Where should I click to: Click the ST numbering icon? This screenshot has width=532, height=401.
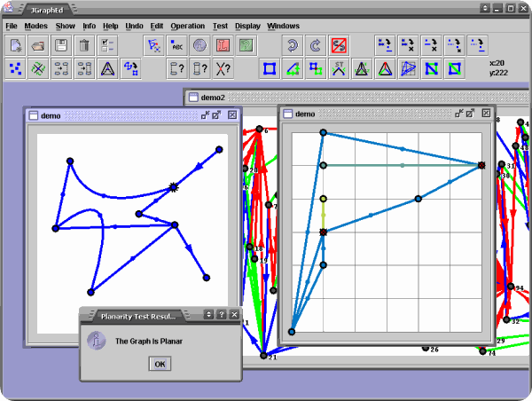coord(339,68)
